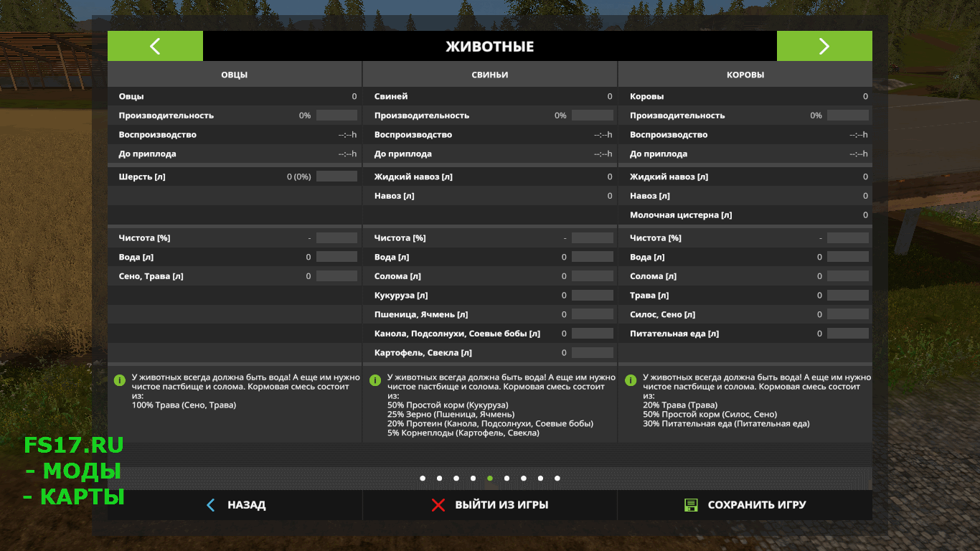Click Сено, Трава [л] level bar
This screenshot has width=980, height=551.
point(336,276)
